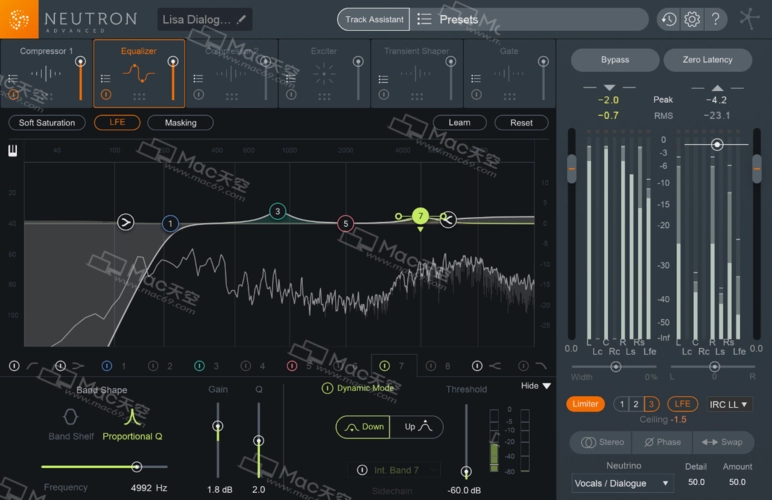This screenshot has height=500, width=772.
Task: Adjust the Width slider knob
Action: point(615,367)
